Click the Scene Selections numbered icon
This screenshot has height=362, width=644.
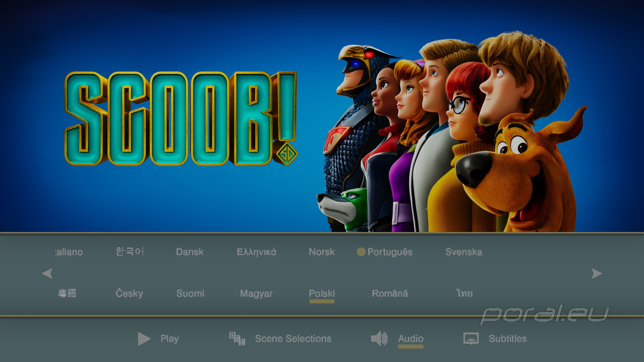tap(237, 339)
